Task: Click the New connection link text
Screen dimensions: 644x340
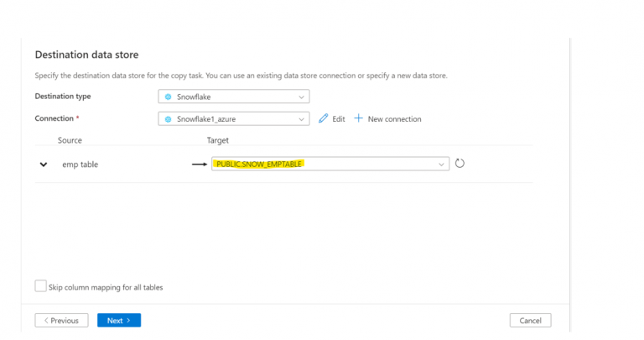Action: pyautogui.click(x=394, y=119)
